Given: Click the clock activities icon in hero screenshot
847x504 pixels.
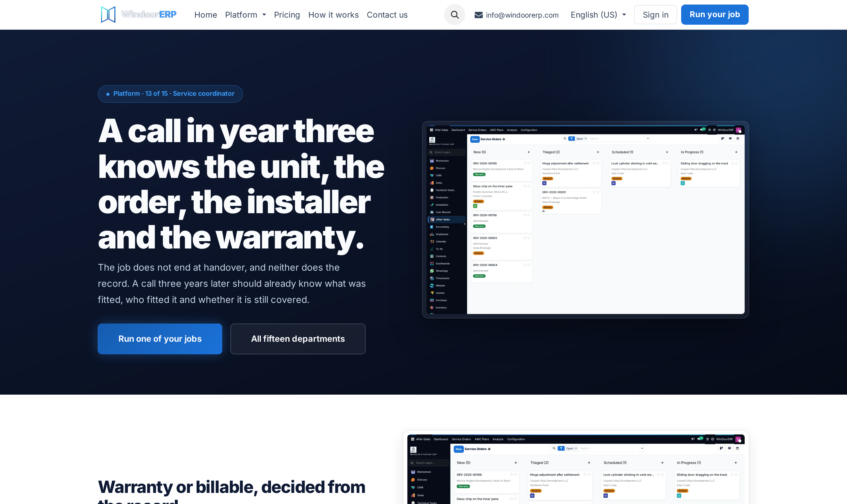Looking at the screenshot, I should point(714,130).
